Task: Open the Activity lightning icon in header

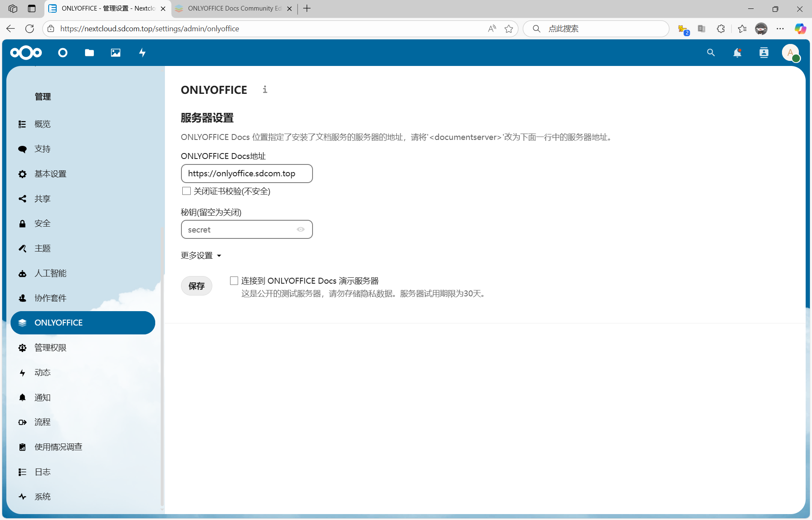Action: [143, 53]
